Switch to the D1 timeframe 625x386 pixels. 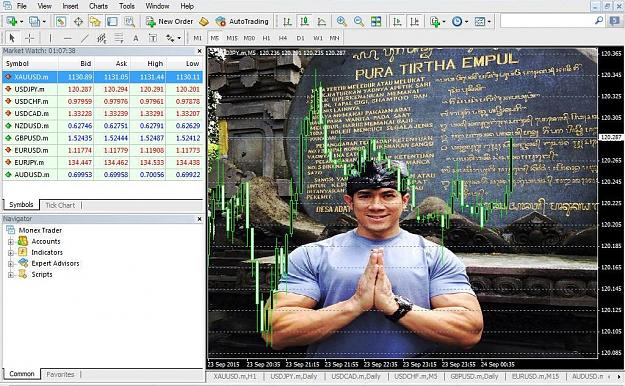coord(301,38)
